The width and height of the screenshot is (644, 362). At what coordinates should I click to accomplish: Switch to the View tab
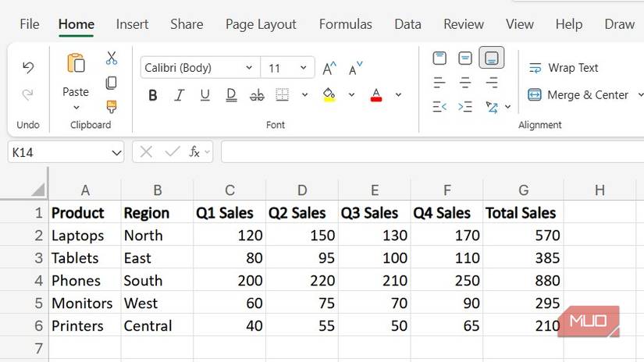(520, 24)
